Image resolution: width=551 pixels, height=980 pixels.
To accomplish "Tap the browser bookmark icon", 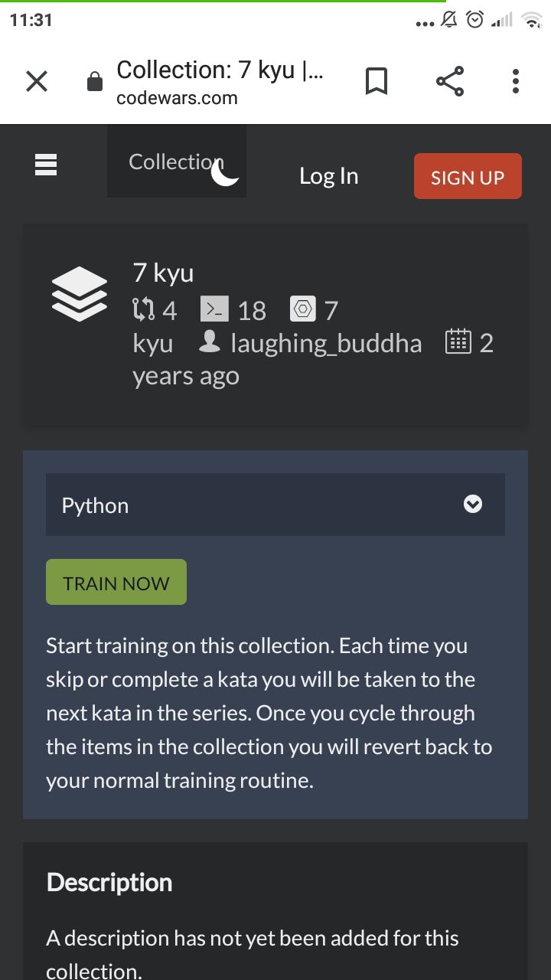I will 376,81.
